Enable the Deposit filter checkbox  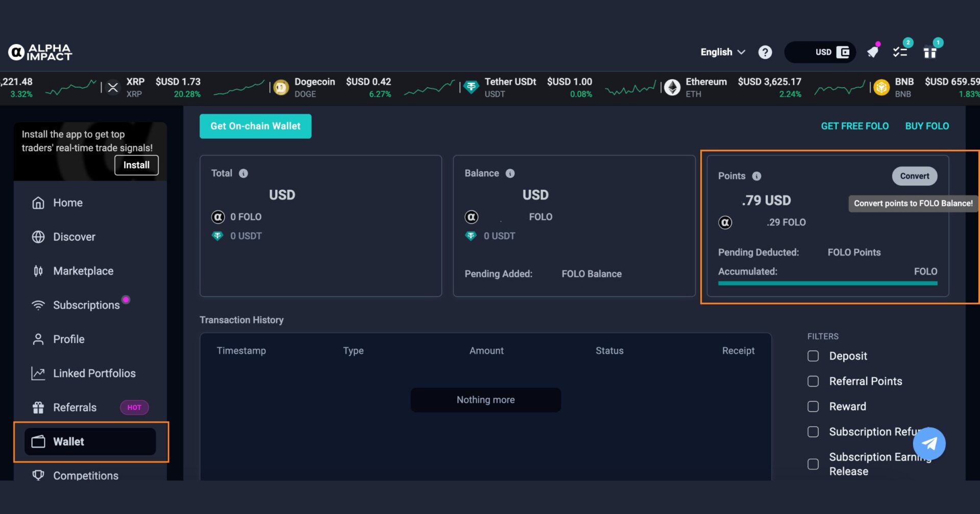[x=813, y=356]
